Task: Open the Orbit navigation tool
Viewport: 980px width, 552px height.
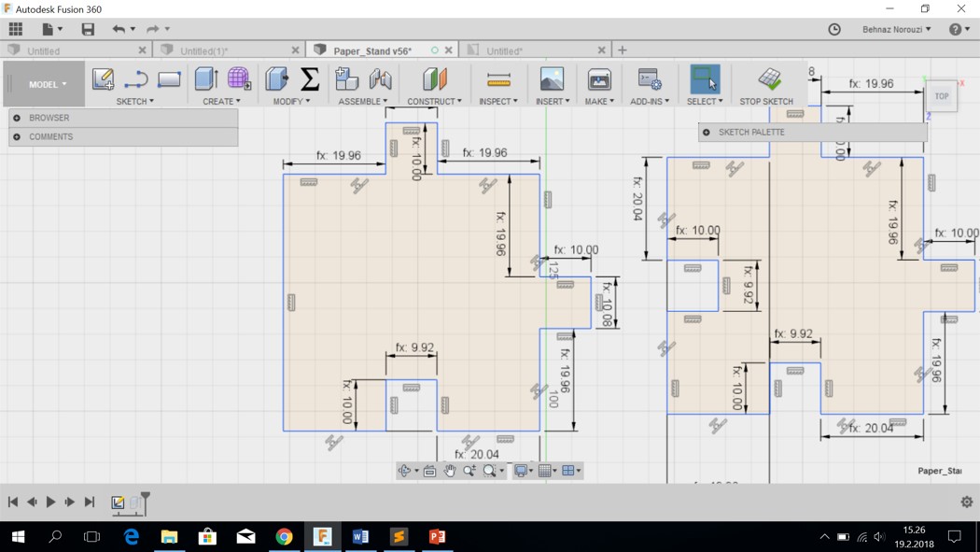Action: pyautogui.click(x=405, y=471)
